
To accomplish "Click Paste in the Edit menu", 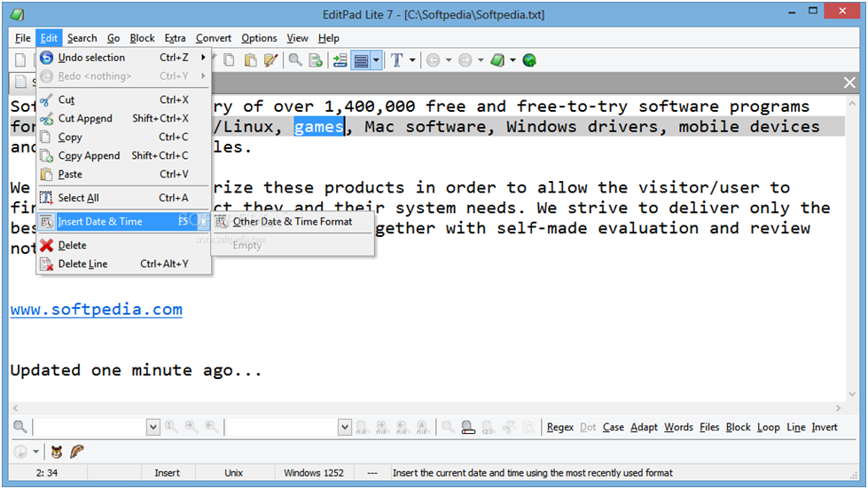I will pyautogui.click(x=123, y=175).
